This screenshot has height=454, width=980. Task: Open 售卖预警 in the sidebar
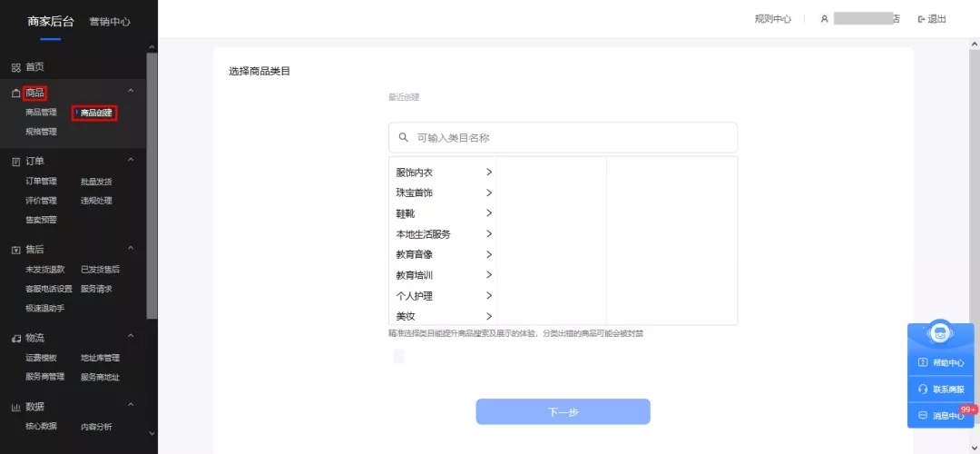[x=41, y=220]
